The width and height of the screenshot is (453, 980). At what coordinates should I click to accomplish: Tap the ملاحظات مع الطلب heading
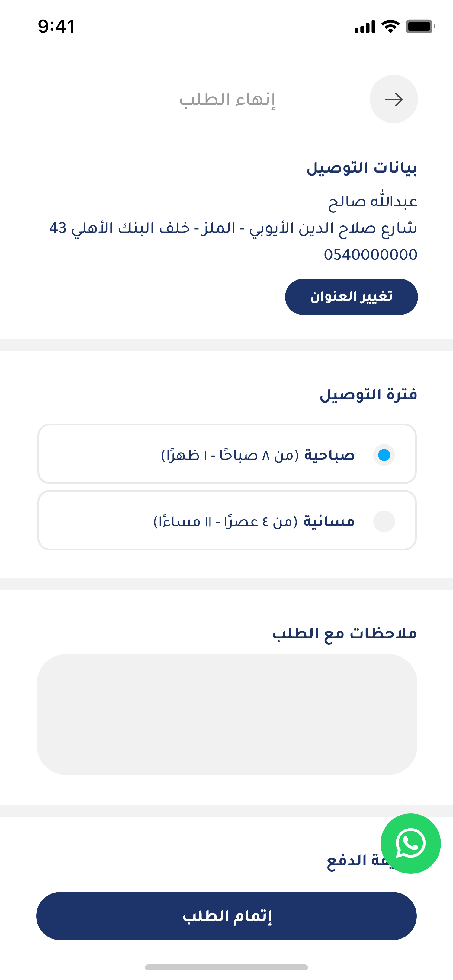344,633
